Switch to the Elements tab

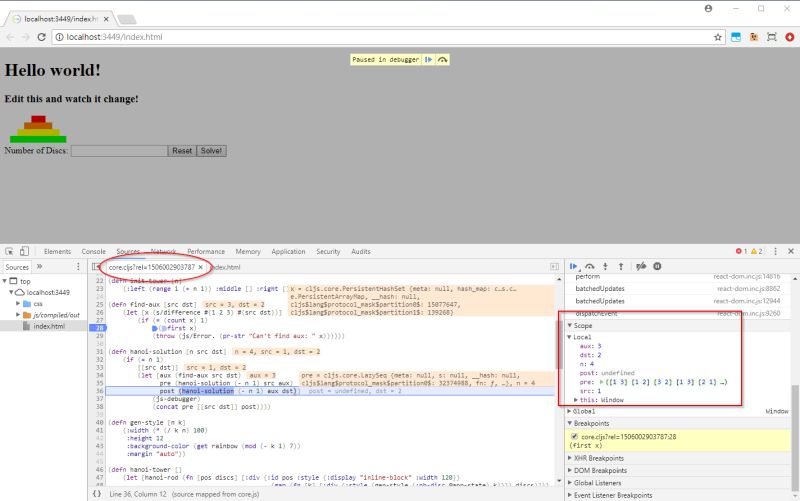click(57, 252)
